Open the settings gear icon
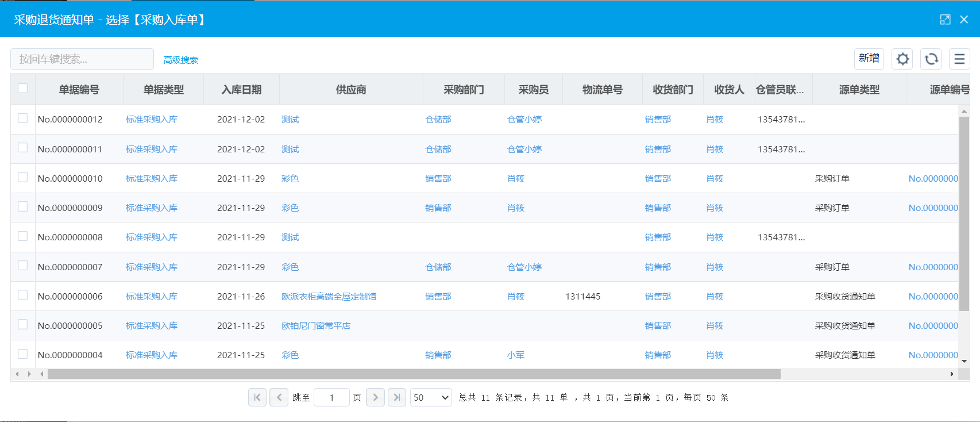 pos(902,59)
